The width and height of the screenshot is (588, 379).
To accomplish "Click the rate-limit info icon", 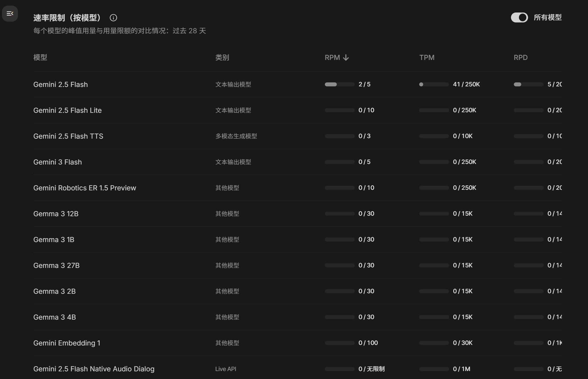I will (x=113, y=18).
